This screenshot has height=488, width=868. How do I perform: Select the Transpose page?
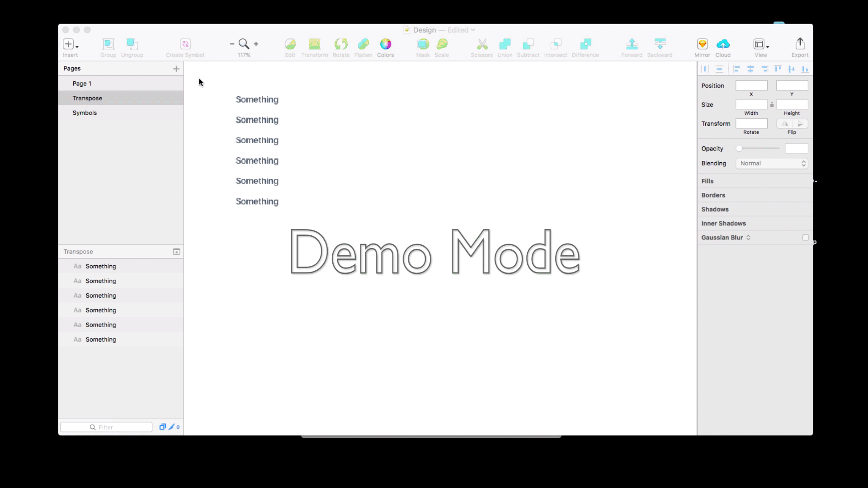pos(87,98)
